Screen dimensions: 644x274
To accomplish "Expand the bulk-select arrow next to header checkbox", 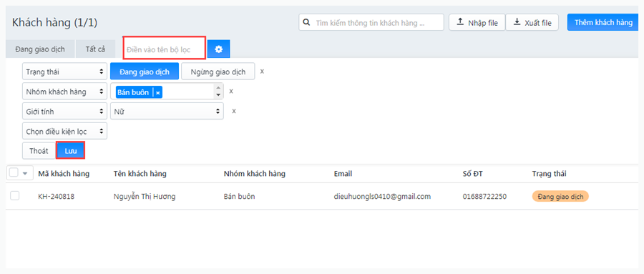I will (x=25, y=174).
